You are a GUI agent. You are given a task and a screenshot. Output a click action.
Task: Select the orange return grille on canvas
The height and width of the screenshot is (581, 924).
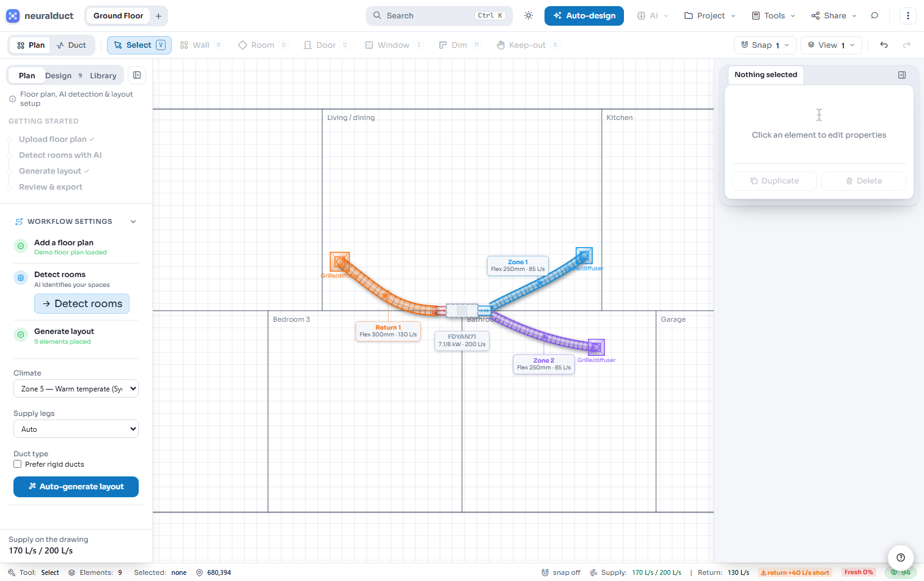click(339, 262)
